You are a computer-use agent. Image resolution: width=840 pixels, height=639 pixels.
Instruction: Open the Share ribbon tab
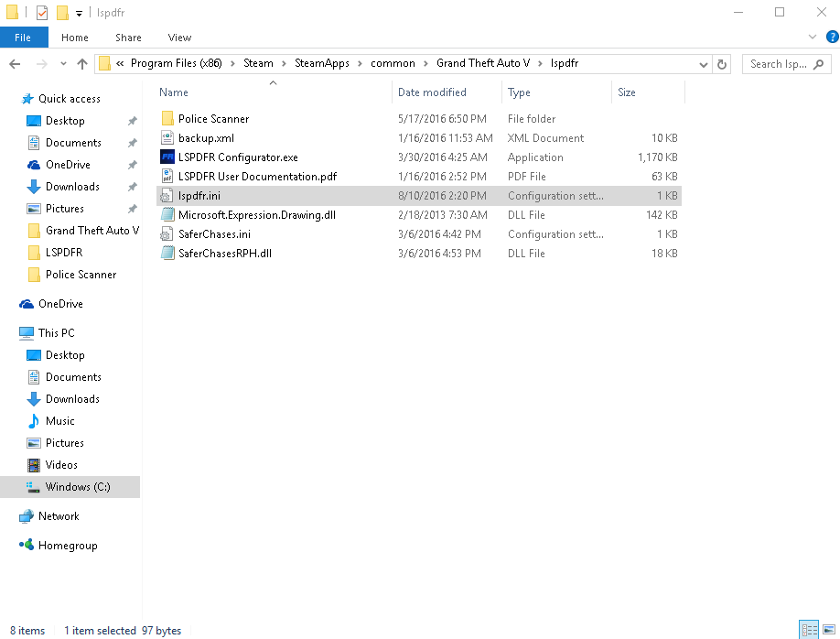(x=128, y=38)
